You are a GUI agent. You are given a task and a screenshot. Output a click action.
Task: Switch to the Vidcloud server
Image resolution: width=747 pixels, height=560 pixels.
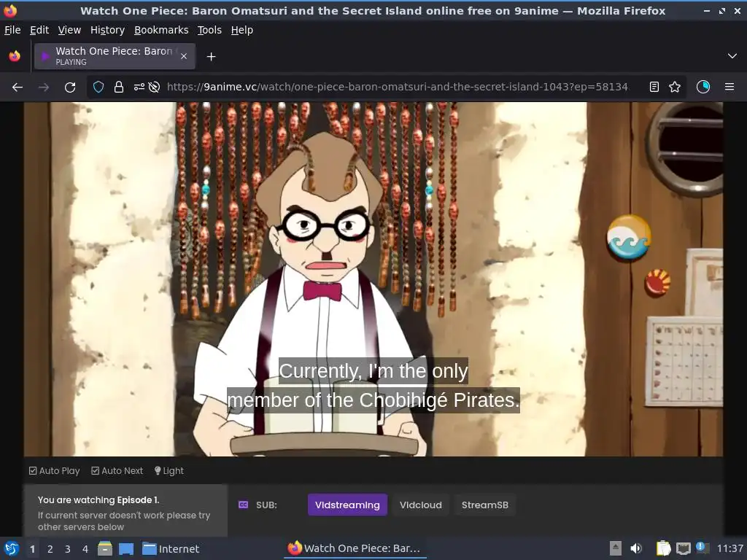[x=421, y=505]
